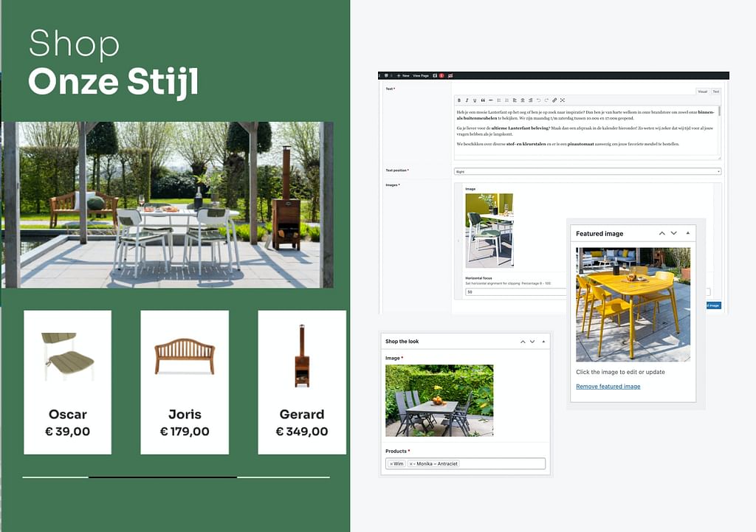This screenshot has width=756, height=532.
Task: Open View Page in the admin bar
Action: (x=420, y=75)
